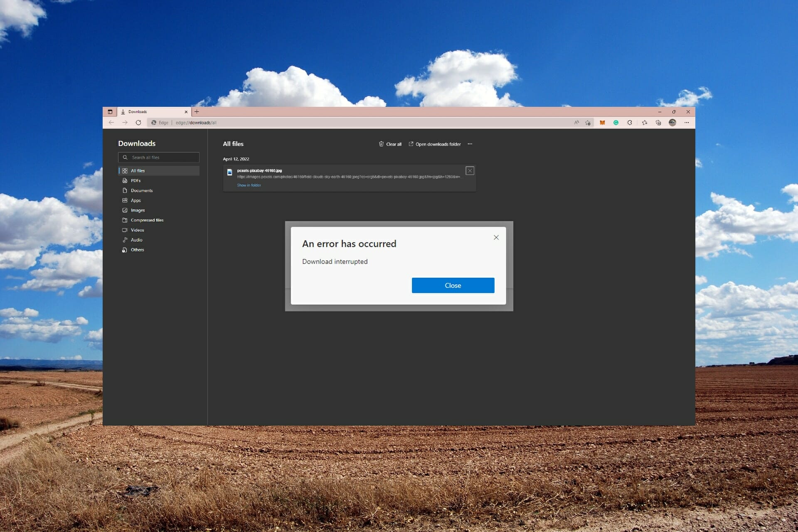
Task: Remove pexels-pixabay-46160.jpg from the list
Action: pos(470,171)
